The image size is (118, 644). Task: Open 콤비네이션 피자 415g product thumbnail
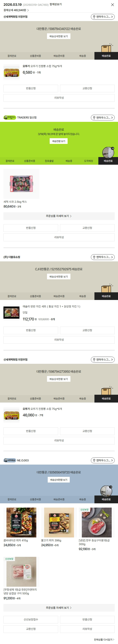(x=22, y=523)
